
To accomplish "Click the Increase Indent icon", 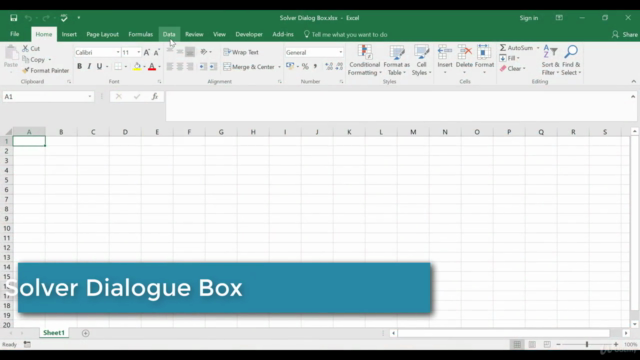I will 213,67.
